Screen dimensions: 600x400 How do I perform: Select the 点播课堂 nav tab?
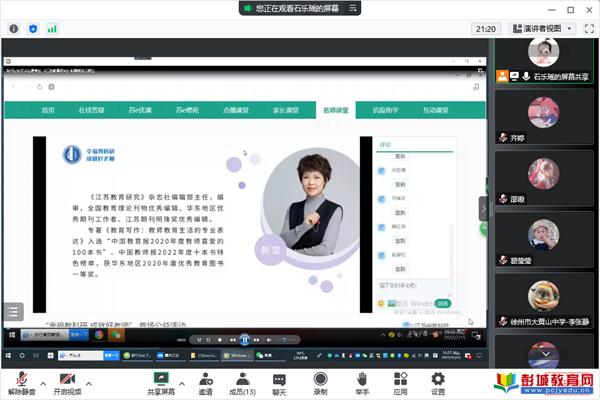pyautogui.click(x=236, y=110)
